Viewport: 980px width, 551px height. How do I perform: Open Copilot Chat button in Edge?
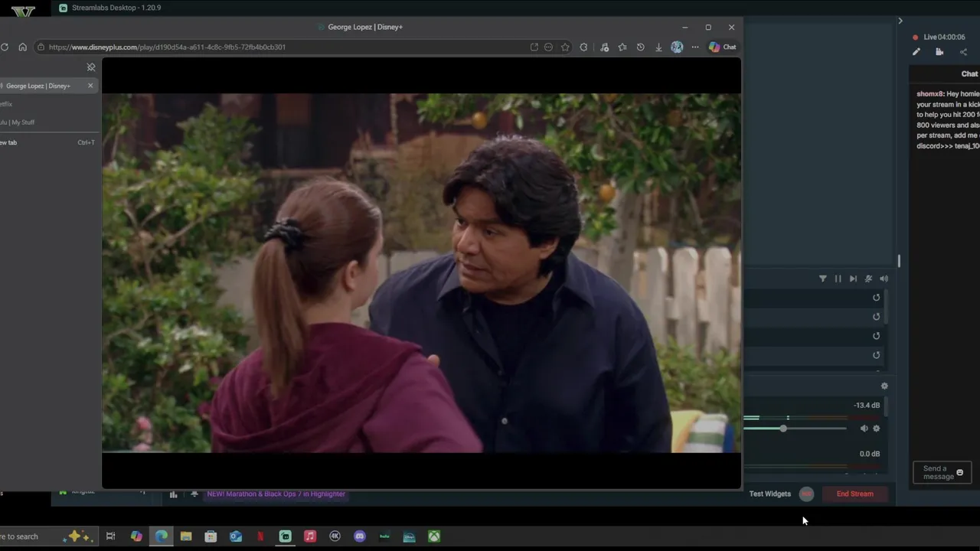point(723,47)
